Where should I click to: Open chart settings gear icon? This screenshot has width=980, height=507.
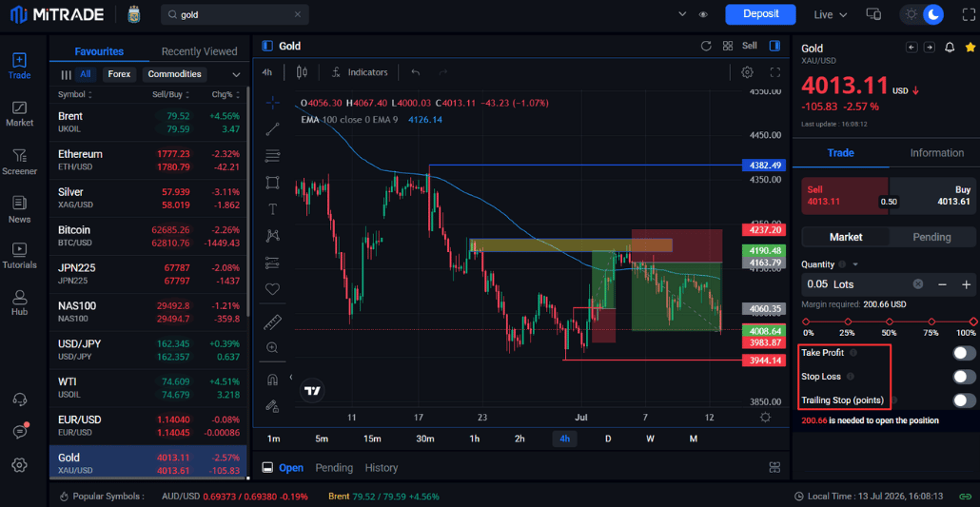click(747, 72)
